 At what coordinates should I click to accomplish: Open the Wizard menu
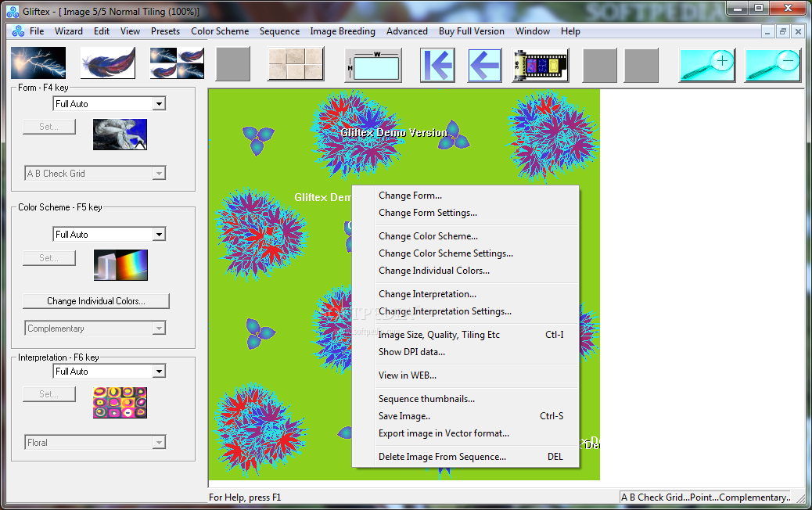(x=68, y=31)
